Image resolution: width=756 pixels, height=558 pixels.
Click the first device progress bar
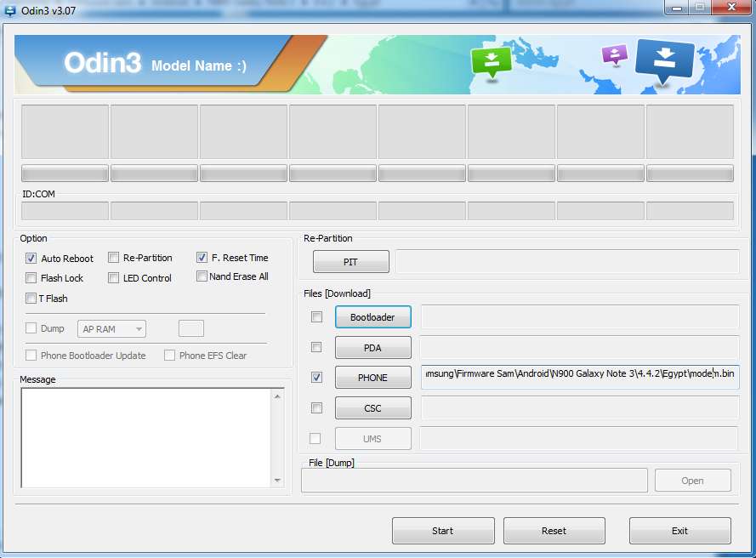tap(65, 174)
